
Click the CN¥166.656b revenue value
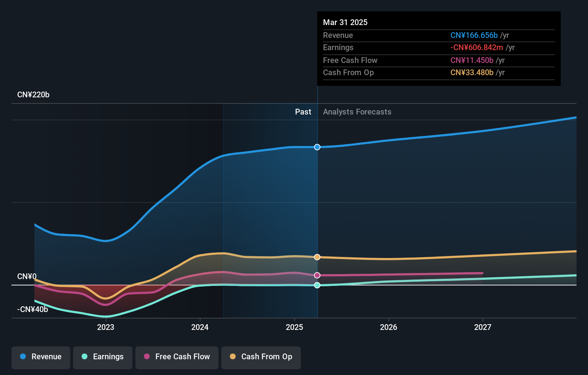click(x=474, y=35)
